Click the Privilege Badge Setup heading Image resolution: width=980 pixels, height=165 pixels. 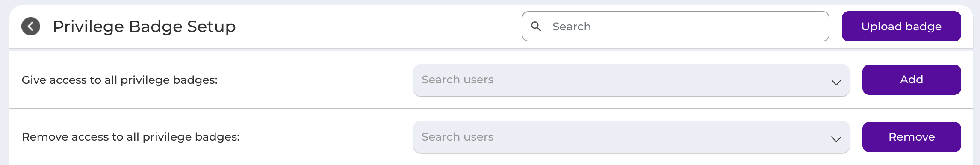pyautogui.click(x=144, y=27)
